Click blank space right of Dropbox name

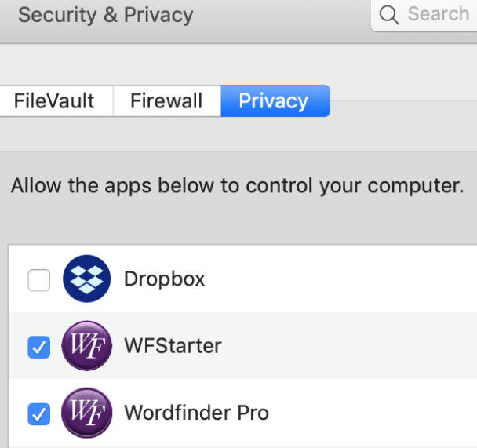[340, 279]
